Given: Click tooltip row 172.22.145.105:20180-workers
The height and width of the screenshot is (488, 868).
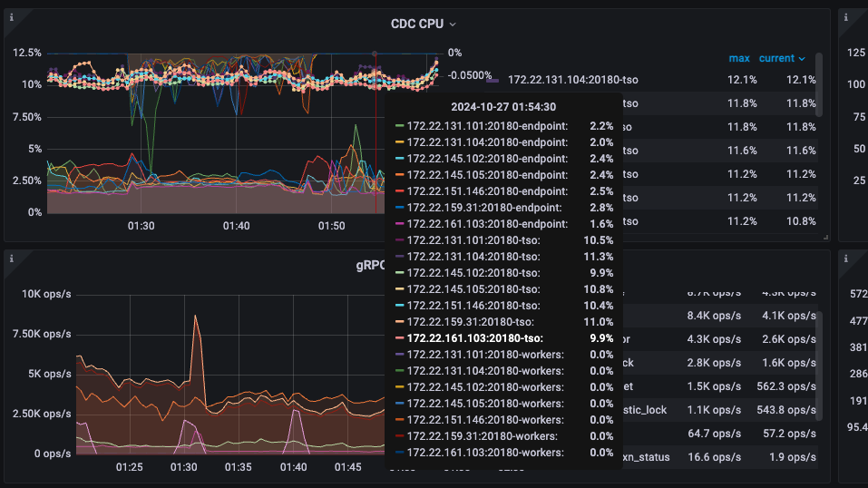Looking at the screenshot, I should pos(503,404).
